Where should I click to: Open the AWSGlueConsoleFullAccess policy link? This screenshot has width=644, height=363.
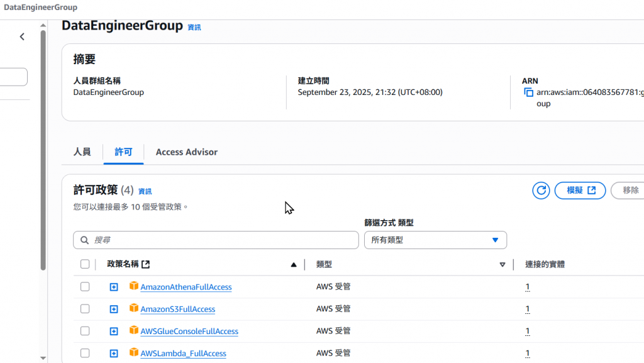tap(189, 332)
